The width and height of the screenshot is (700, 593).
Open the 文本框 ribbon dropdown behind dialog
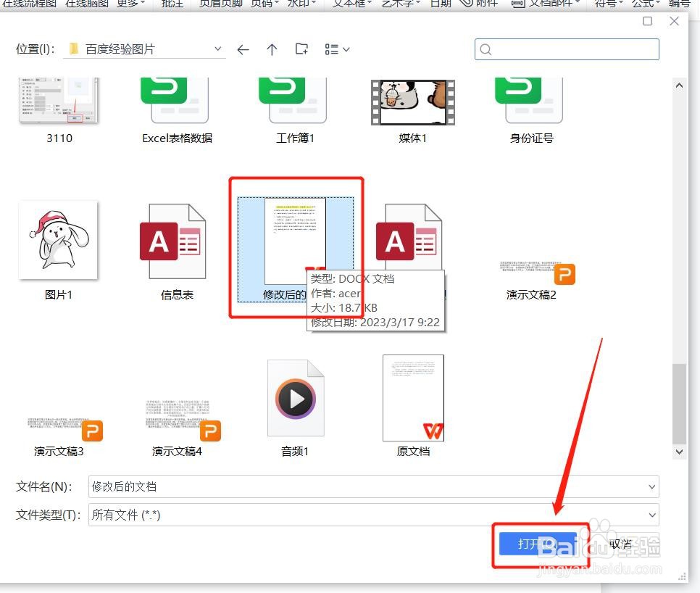point(353,4)
